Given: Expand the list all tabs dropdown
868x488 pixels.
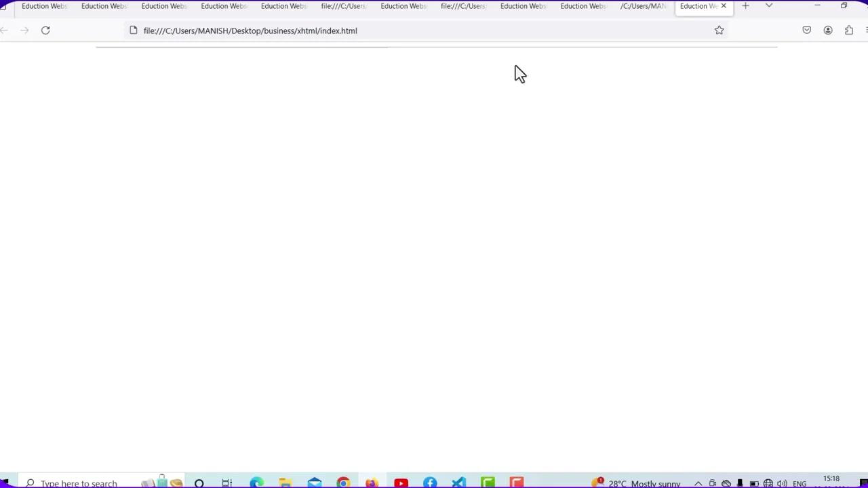Looking at the screenshot, I should [x=768, y=6].
